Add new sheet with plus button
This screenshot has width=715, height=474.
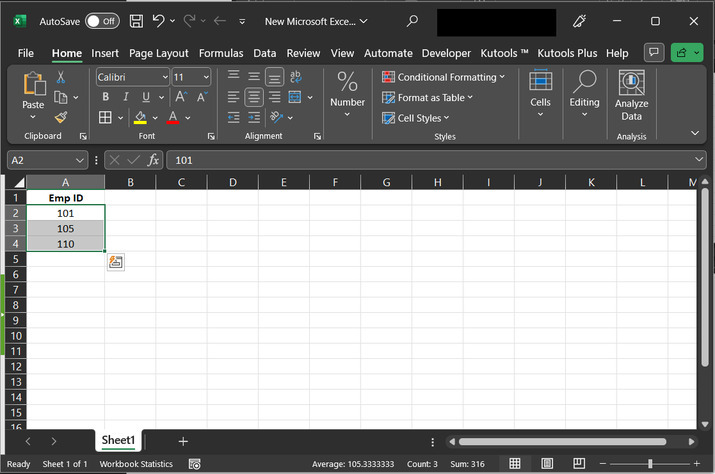click(183, 441)
